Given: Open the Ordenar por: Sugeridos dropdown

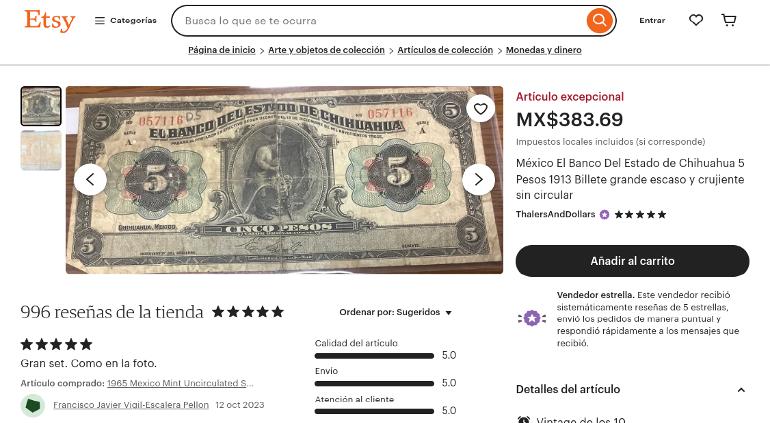Looking at the screenshot, I should [x=395, y=312].
